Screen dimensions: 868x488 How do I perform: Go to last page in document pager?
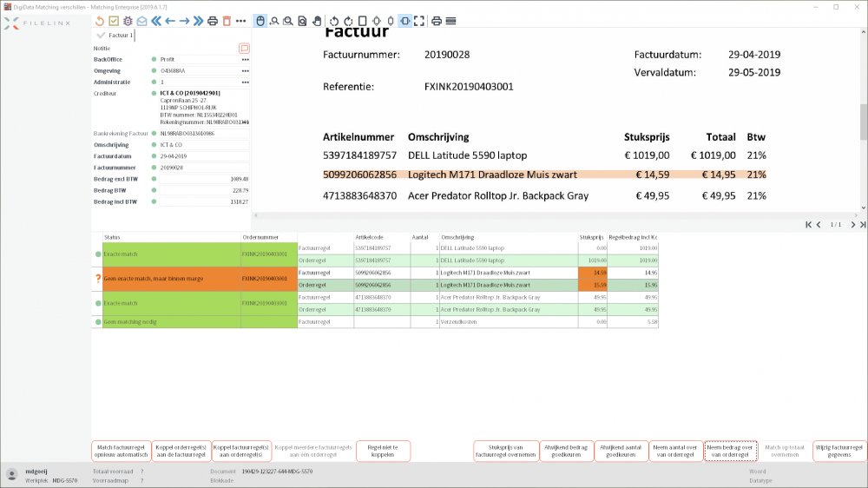click(863, 224)
